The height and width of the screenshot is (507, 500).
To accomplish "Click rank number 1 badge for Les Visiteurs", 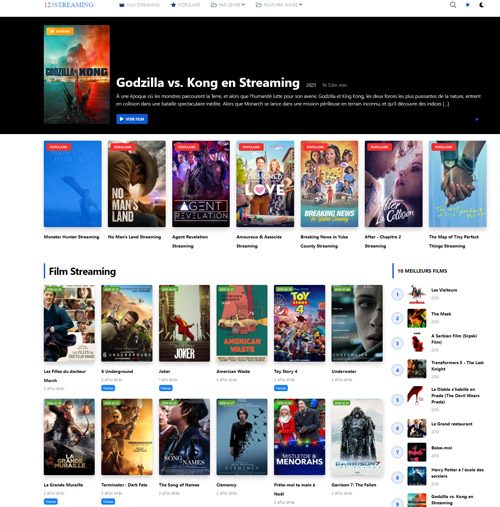I will tap(397, 294).
